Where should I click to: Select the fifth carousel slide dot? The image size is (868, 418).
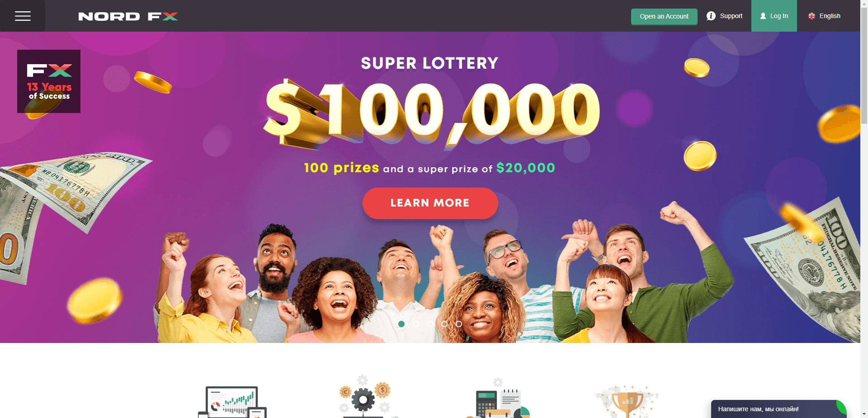point(459,324)
